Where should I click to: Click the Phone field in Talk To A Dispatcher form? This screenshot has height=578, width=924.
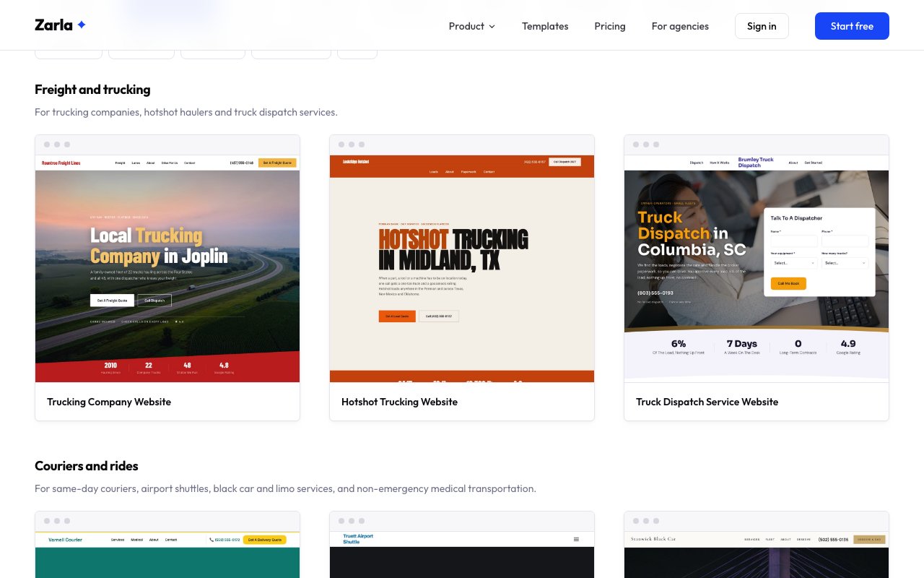pyautogui.click(x=845, y=241)
